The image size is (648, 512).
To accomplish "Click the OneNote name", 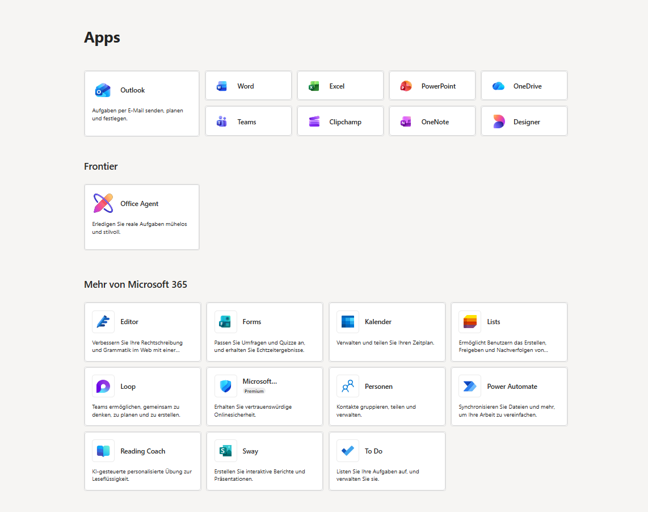I will coord(435,122).
